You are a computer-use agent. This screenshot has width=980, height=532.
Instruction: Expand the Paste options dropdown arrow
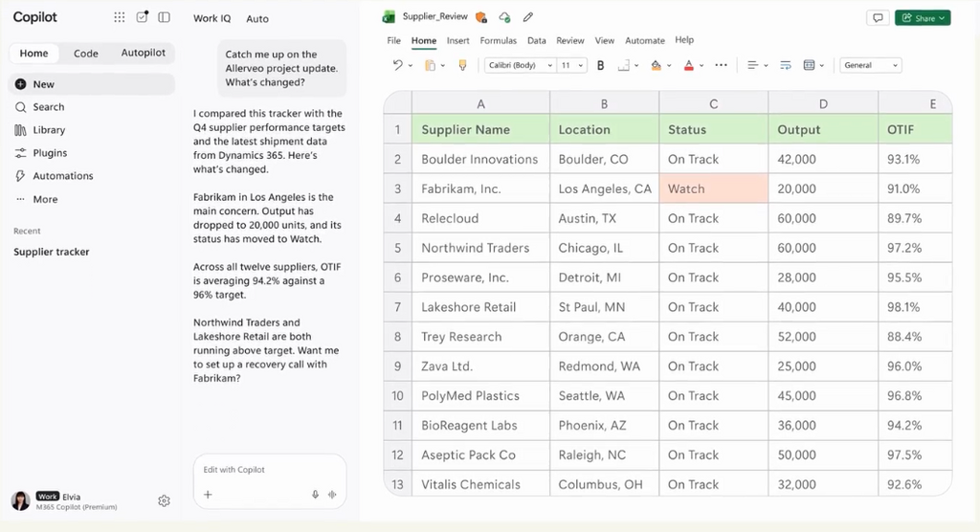point(442,66)
